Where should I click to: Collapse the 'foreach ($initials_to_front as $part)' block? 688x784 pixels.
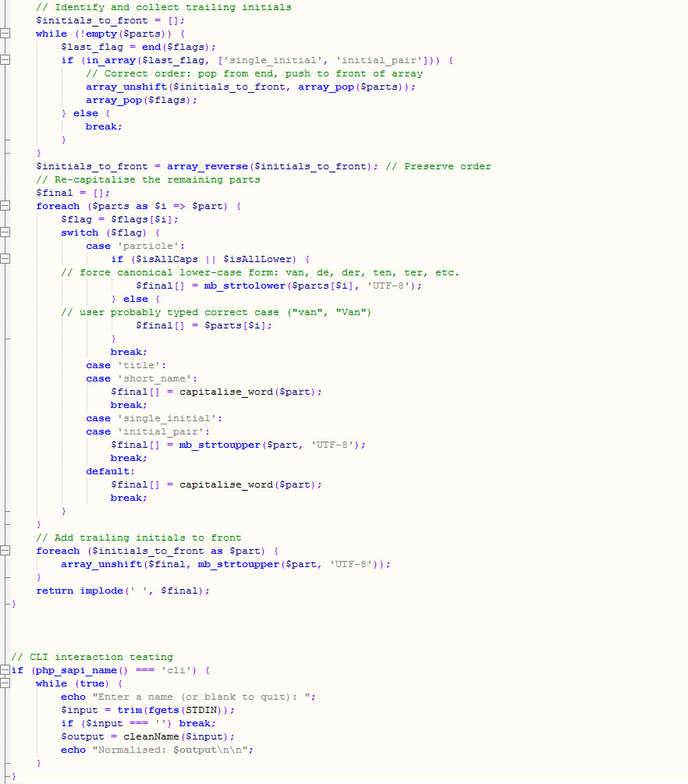pyautogui.click(x=5, y=551)
